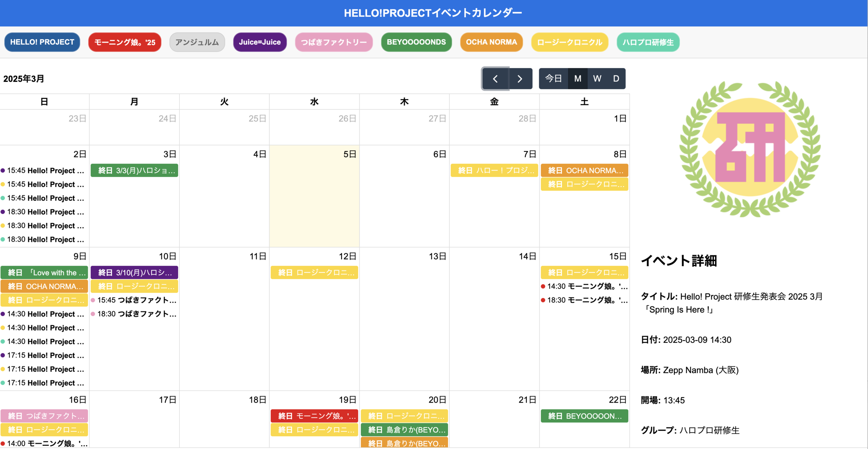Toggle the アンジュルム group filter
Screen dimensions: 868x449
pyautogui.click(x=197, y=42)
